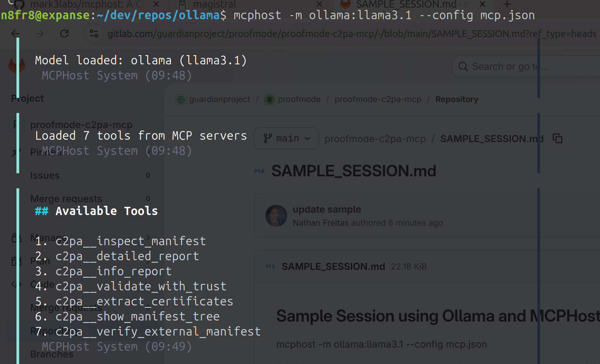Go to guardianproject in the breadcrumb
This screenshot has height=364, width=600.
[219, 99]
